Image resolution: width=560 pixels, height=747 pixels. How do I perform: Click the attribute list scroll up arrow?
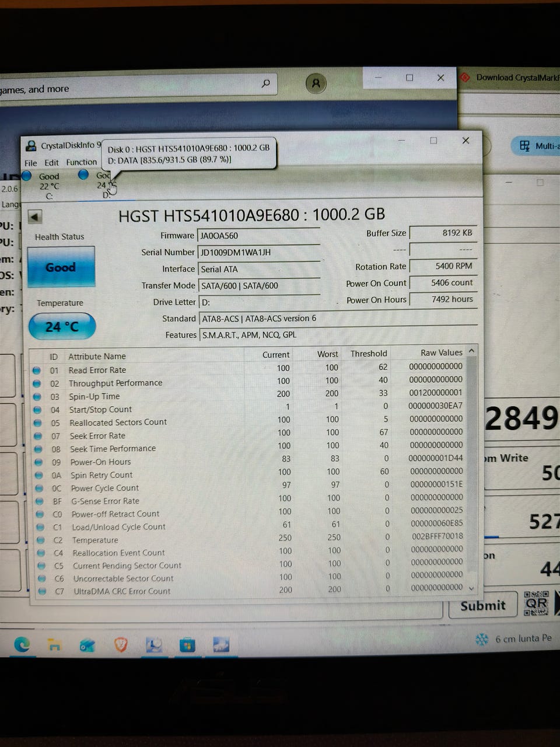(471, 350)
